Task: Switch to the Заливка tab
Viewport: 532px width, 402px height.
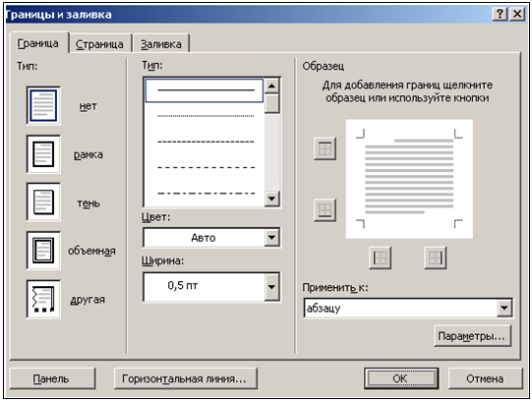Action: (161, 44)
